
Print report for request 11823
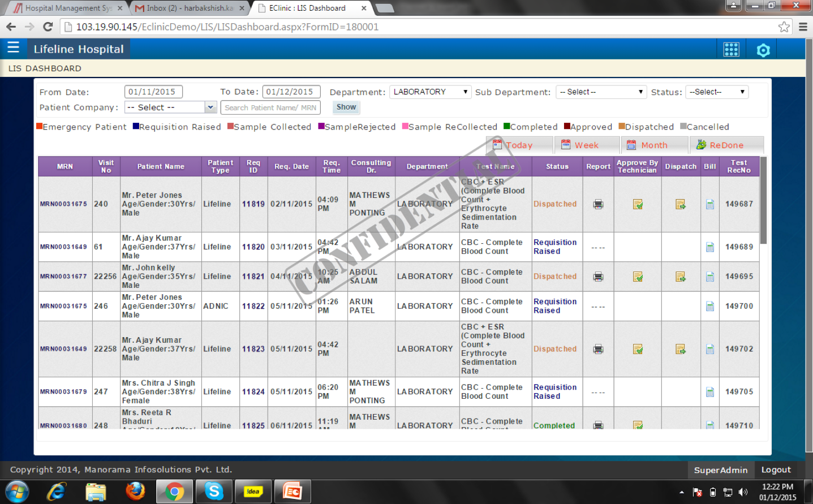coord(598,349)
